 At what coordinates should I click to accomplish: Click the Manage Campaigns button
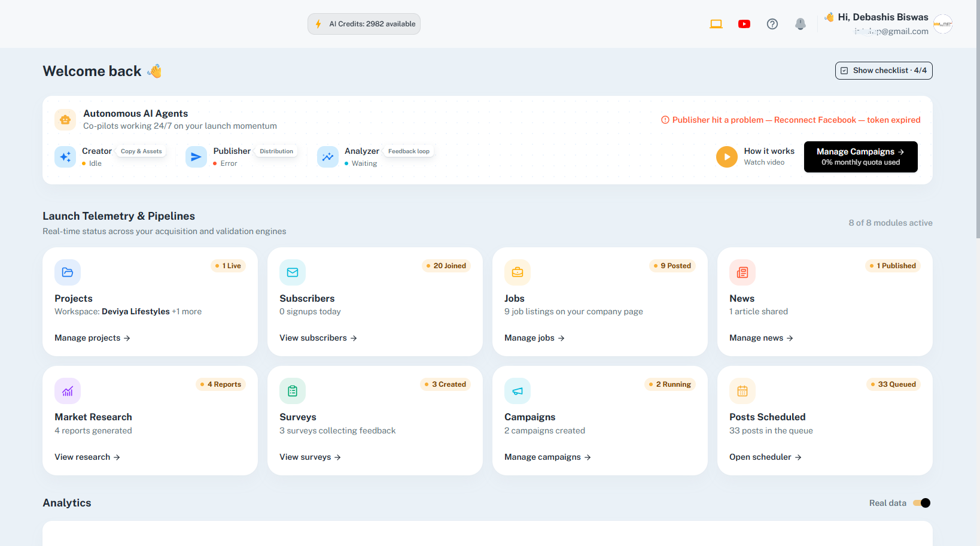point(860,157)
